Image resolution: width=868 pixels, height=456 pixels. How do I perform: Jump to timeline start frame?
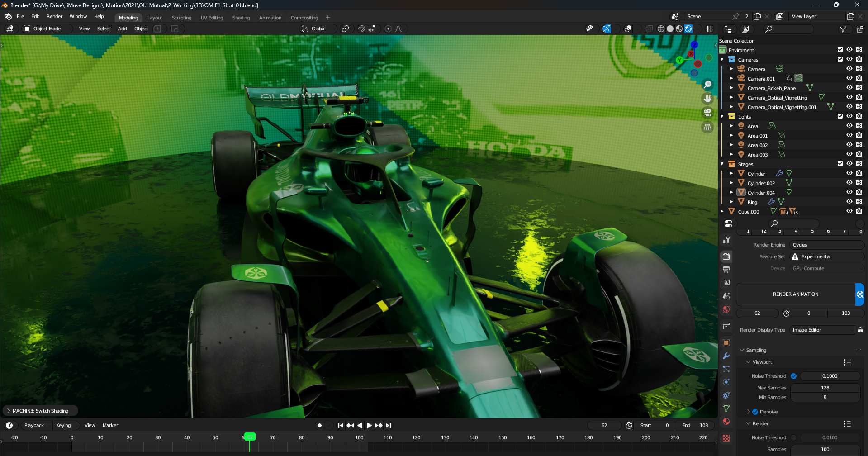(x=341, y=425)
